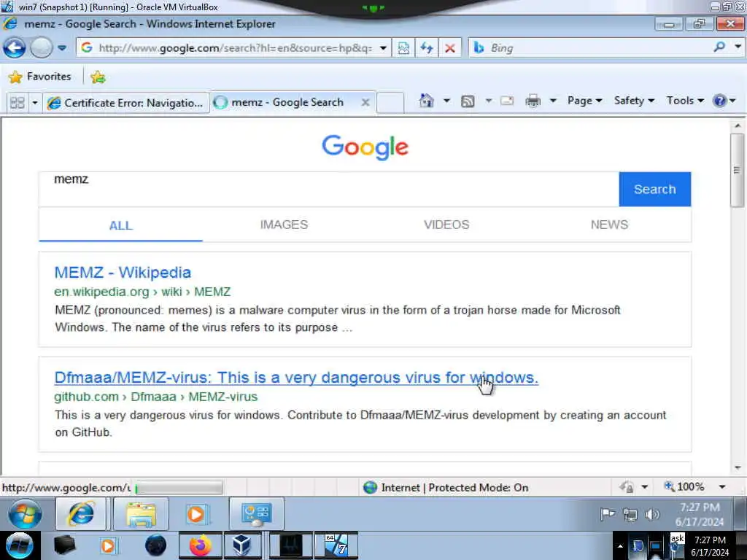Image resolution: width=747 pixels, height=560 pixels.
Task: Click the Google search field containing memz
Action: coord(329,189)
